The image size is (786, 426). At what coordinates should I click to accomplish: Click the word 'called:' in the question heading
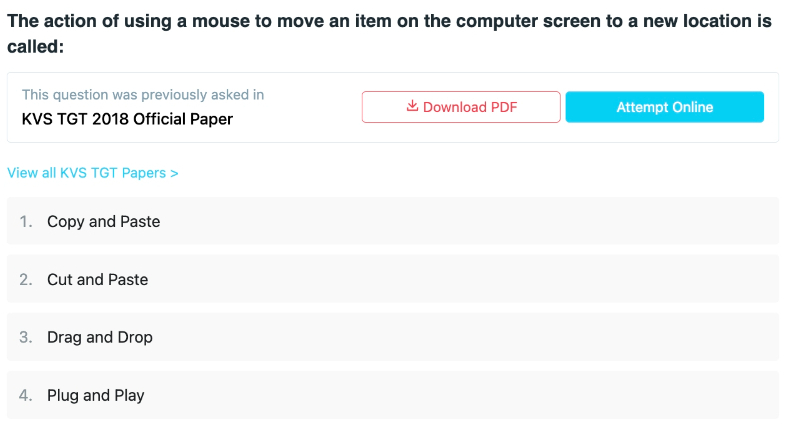[36, 47]
